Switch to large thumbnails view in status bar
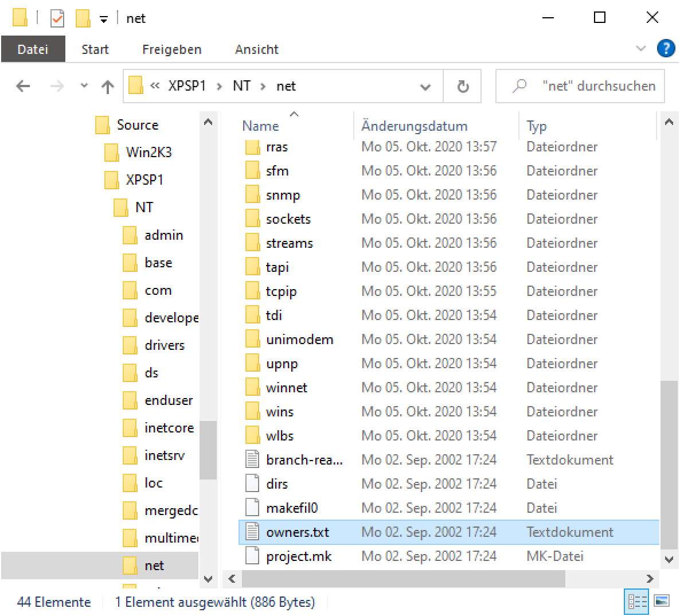The height and width of the screenshot is (616, 680). tap(662, 601)
